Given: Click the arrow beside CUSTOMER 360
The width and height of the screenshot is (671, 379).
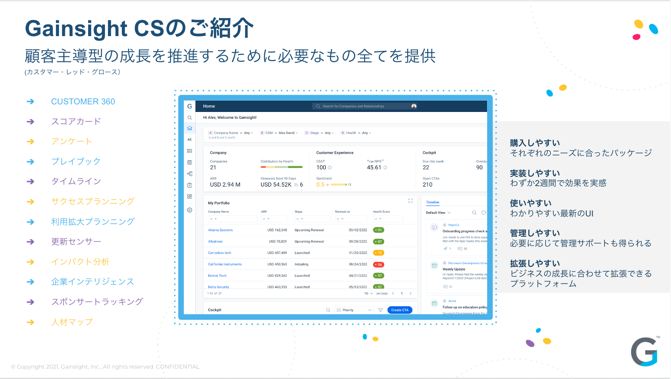Looking at the screenshot, I should (30, 101).
